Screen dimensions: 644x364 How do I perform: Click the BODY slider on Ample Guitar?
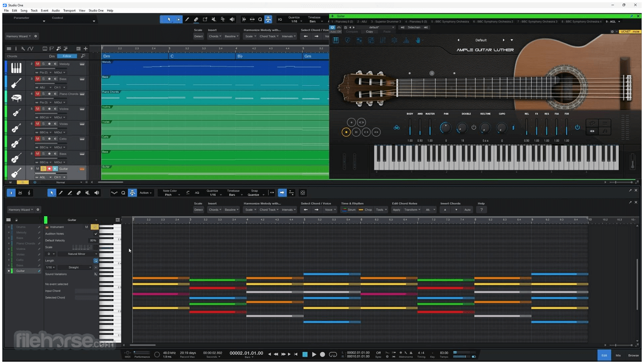pos(410,127)
